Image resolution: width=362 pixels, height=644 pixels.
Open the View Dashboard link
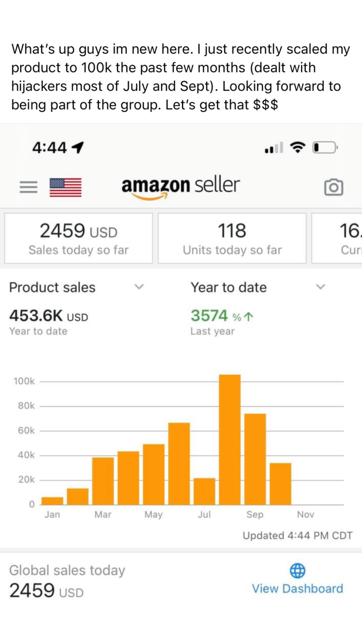click(297, 589)
